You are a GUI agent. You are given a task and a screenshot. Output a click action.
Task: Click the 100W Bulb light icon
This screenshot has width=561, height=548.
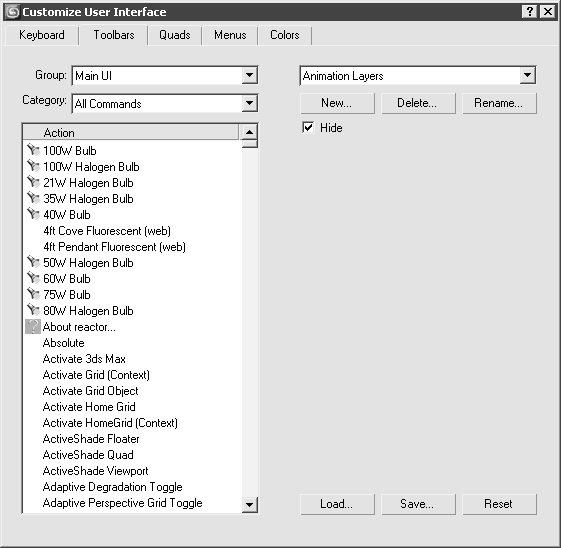[x=33, y=150]
